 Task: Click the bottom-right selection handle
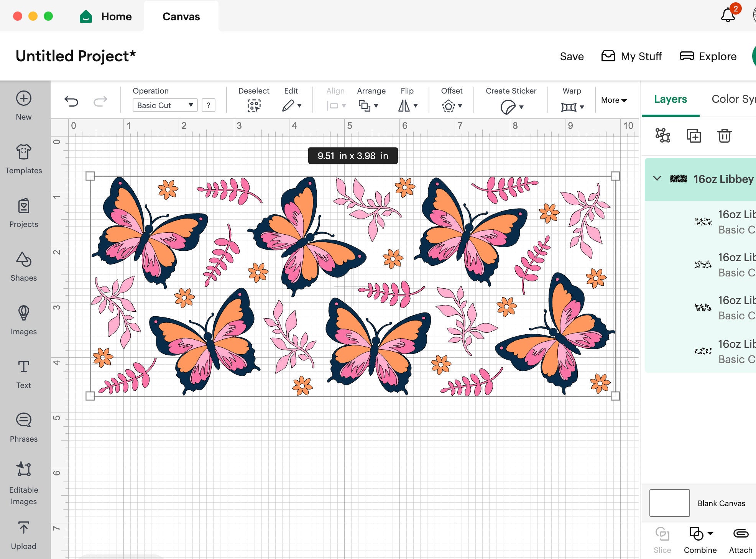tap(615, 396)
